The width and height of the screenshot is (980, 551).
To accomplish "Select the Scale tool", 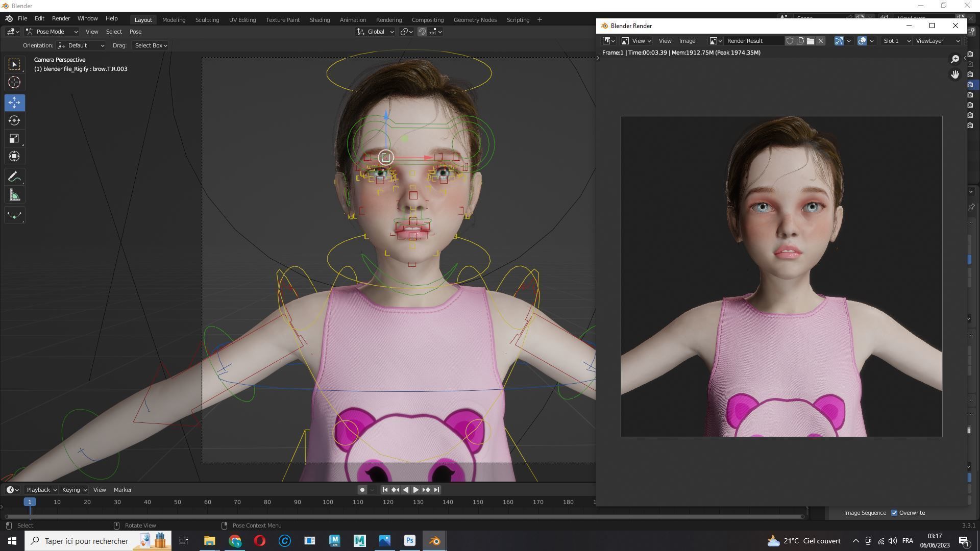I will pos(14,139).
